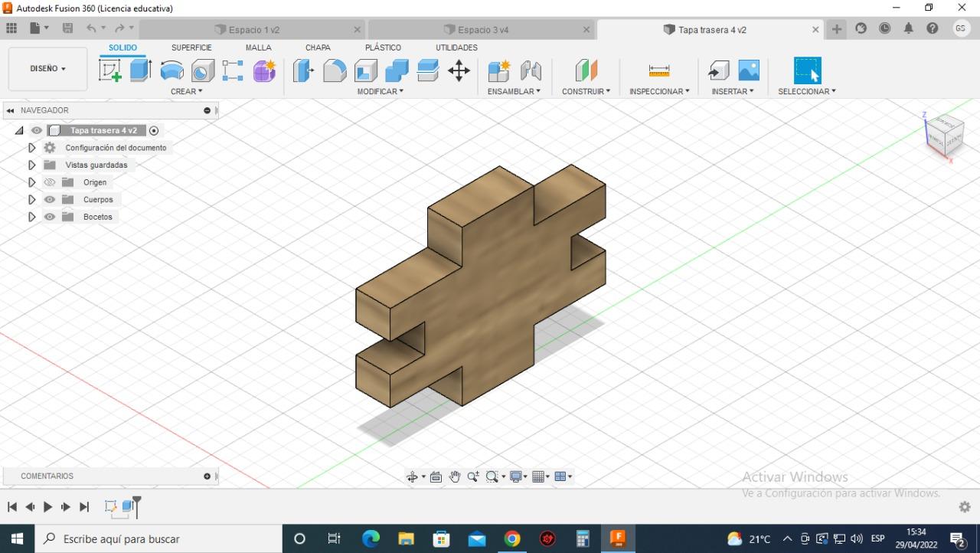The image size is (980, 553).
Task: Open the CONSTRUIR dropdown menu
Action: [x=586, y=91]
